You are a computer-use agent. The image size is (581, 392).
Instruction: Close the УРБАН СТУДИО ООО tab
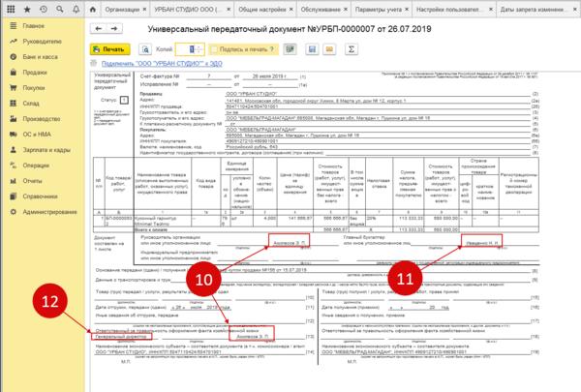(x=229, y=10)
